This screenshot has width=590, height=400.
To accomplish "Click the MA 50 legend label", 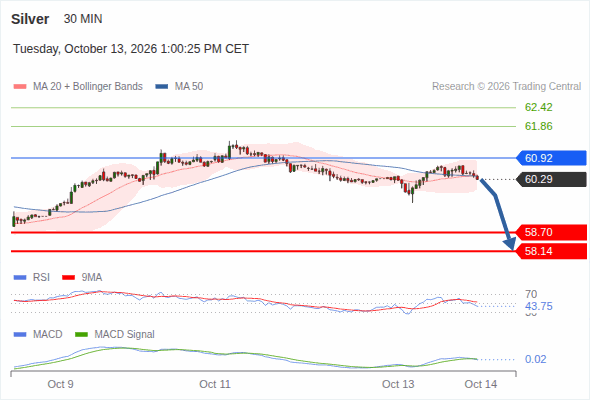I will pos(189,87).
